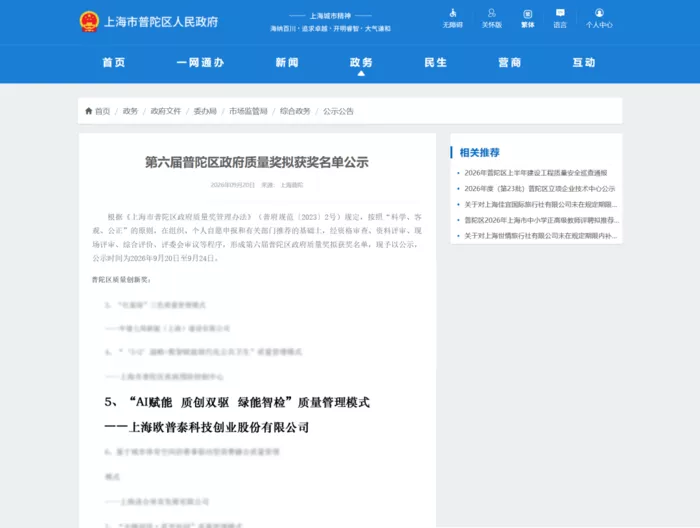Open 营商 navigation item
Image resolution: width=700 pixels, height=528 pixels.
[510, 62]
